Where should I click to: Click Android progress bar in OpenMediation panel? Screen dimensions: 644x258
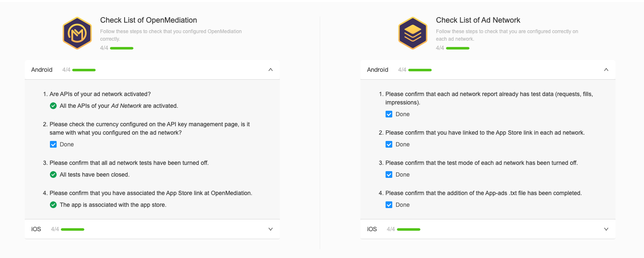(84, 70)
